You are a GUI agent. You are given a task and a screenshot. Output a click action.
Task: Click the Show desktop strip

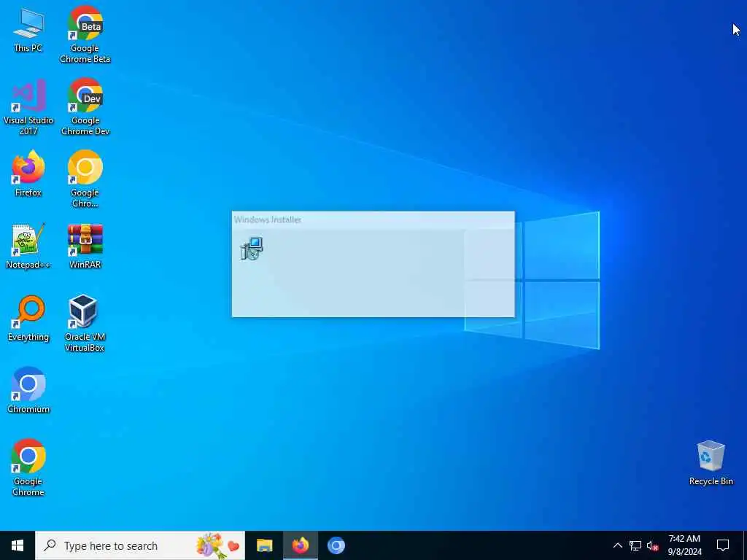(745, 545)
